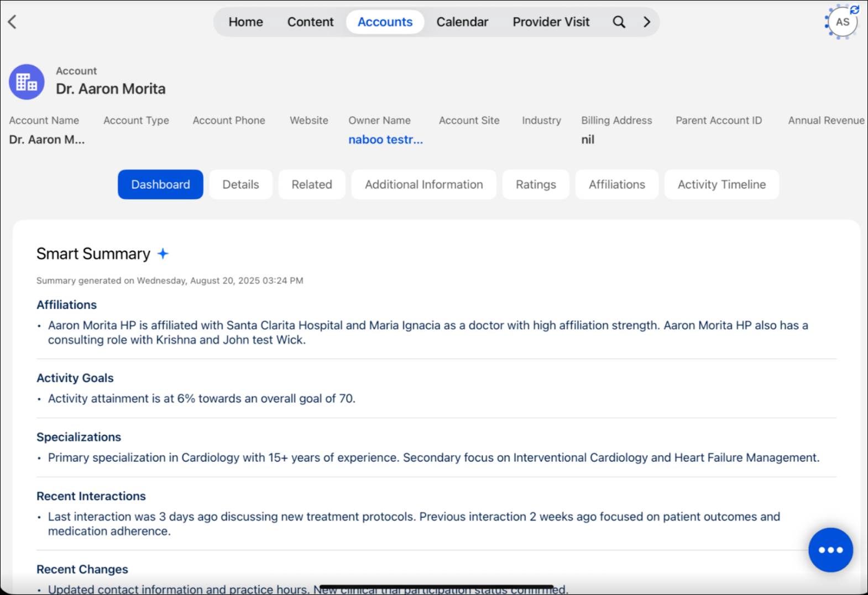Click the Website field label
Screen dimensions: 868x595
308,120
